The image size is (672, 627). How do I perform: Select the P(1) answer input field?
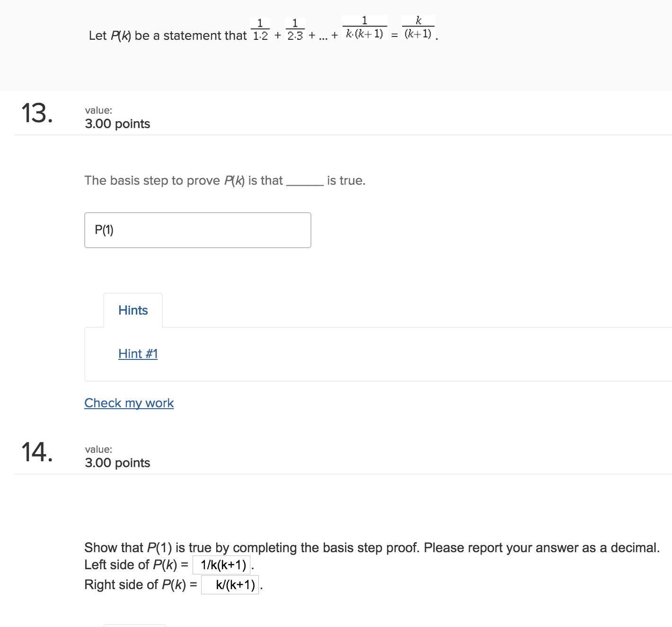197,230
